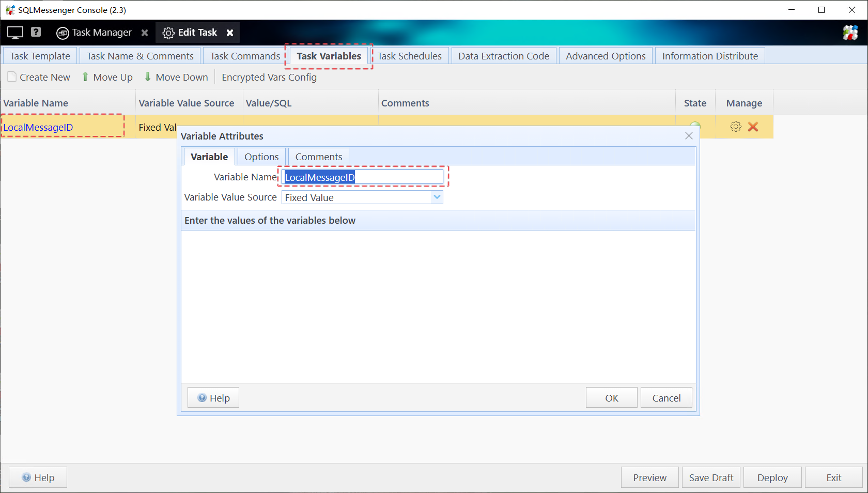Open the question mark help icon

point(36,32)
